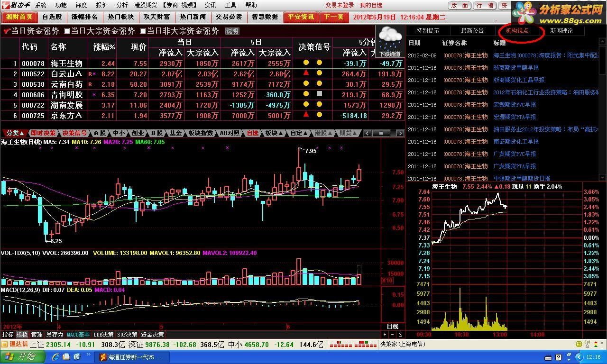607x364 pixels.
Task: Click the weather cloud 下跌通道 icon
Action: [391, 42]
